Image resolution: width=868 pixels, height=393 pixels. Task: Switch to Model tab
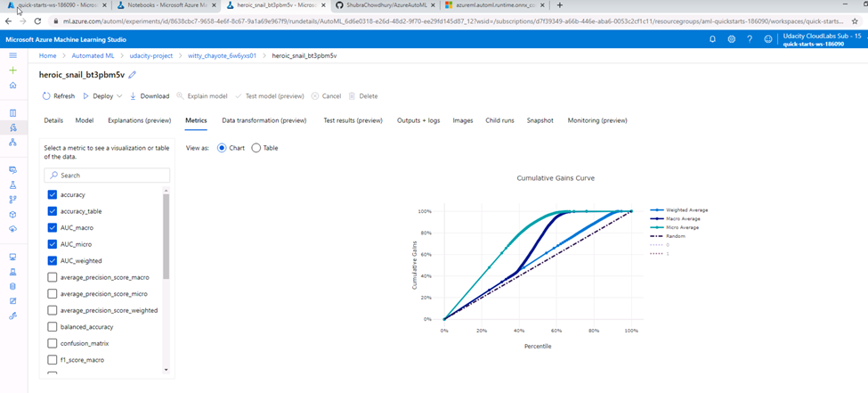[85, 120]
